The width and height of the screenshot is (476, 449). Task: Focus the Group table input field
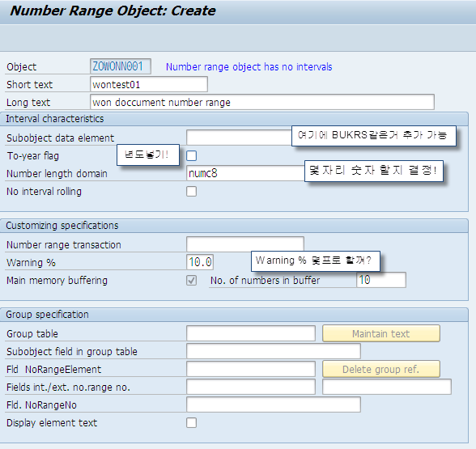[251, 333]
